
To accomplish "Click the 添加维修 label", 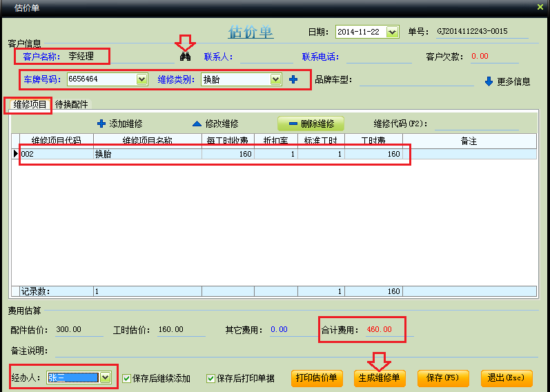I will [126, 124].
